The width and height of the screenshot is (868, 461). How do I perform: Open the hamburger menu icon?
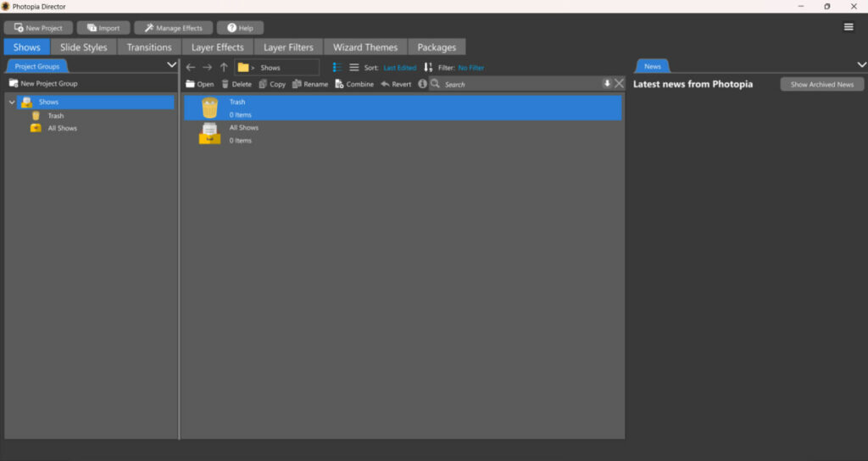(x=848, y=27)
